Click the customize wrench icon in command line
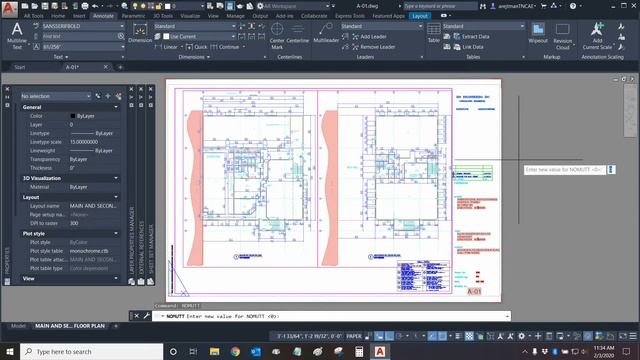Screen dimensions: 640x360 coord(146,316)
